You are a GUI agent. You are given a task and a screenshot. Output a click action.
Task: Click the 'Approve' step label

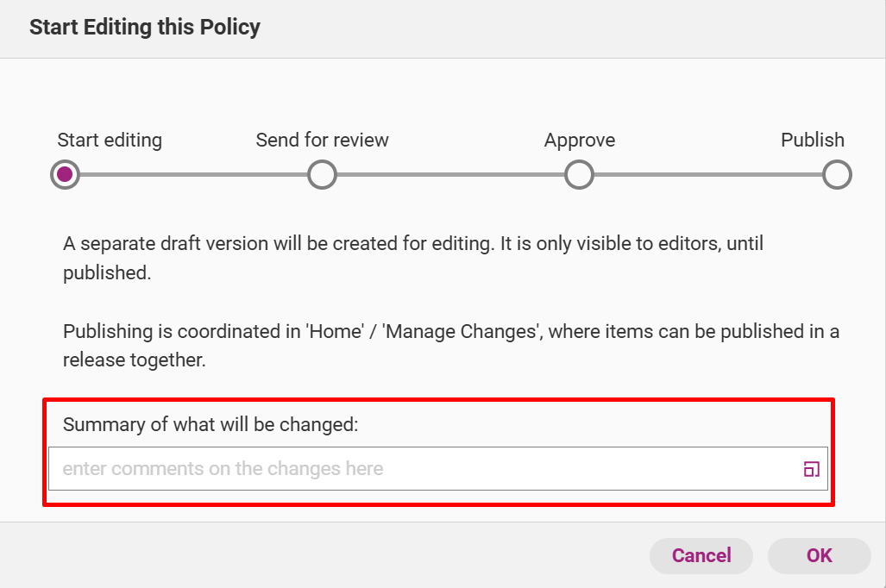coord(580,140)
